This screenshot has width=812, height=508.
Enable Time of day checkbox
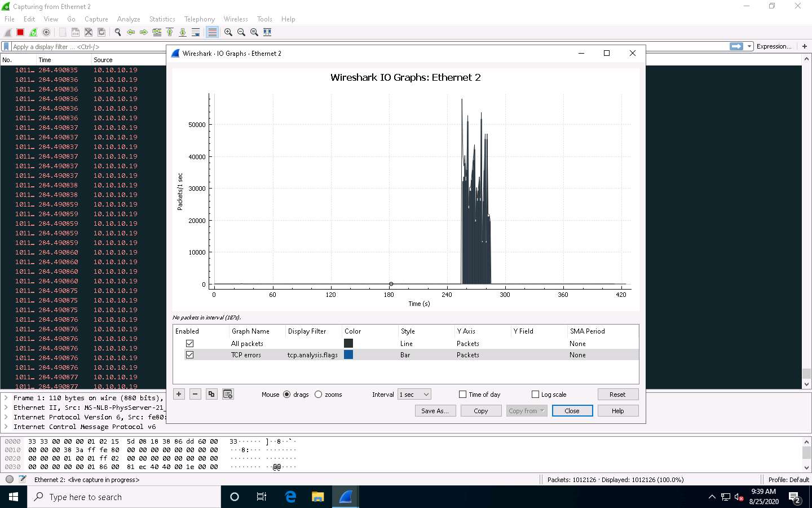point(462,394)
